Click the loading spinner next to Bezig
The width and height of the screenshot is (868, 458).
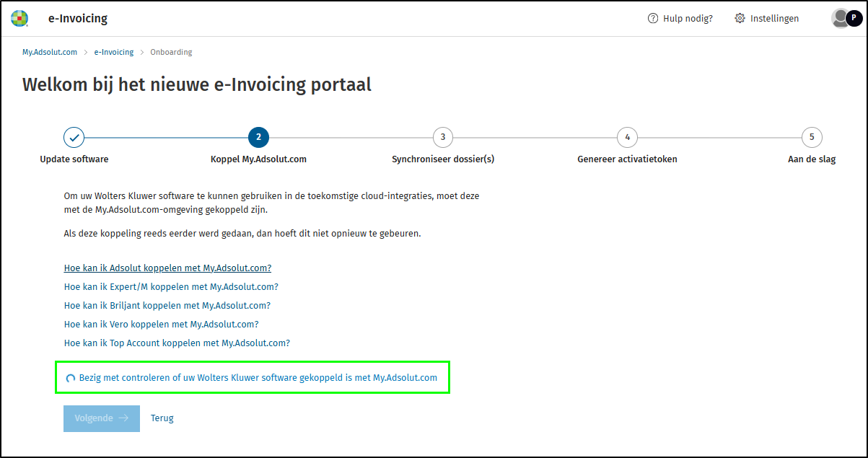click(71, 378)
